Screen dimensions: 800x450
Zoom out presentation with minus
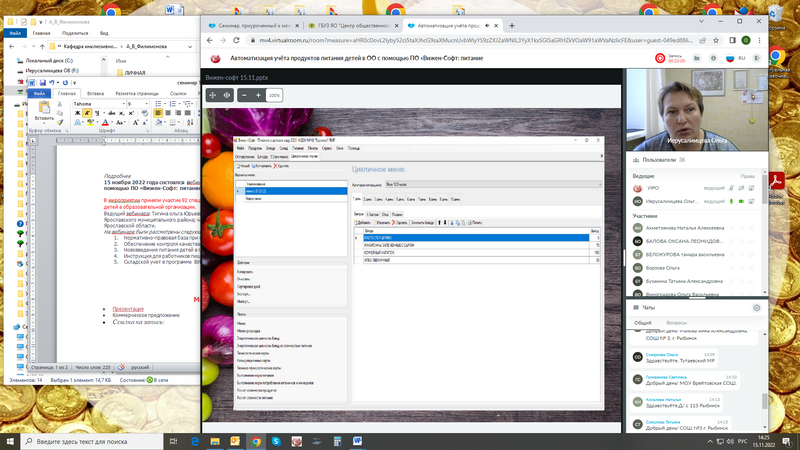tap(244, 95)
